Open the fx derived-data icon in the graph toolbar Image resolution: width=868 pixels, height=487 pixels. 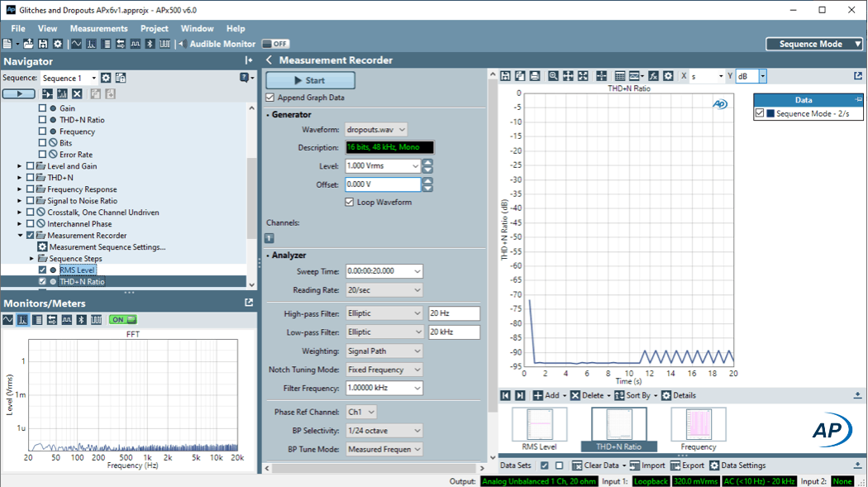pyautogui.click(x=653, y=76)
